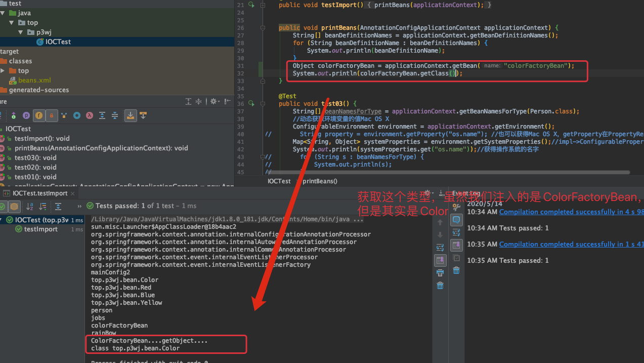Viewport: 644px width, 363px height.
Task: Collapse test03 method at line 36 fold marker
Action: point(264,104)
